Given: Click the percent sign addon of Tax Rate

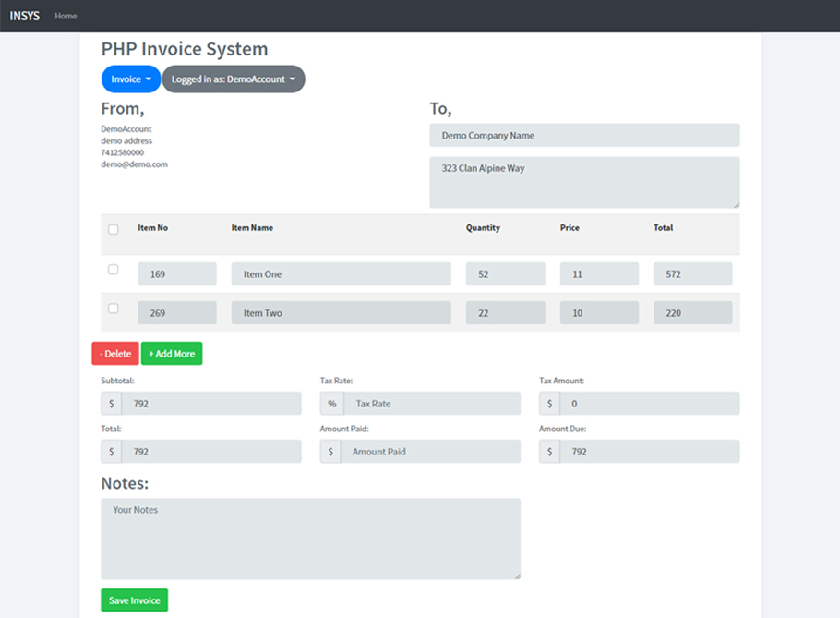Looking at the screenshot, I should 332,403.
